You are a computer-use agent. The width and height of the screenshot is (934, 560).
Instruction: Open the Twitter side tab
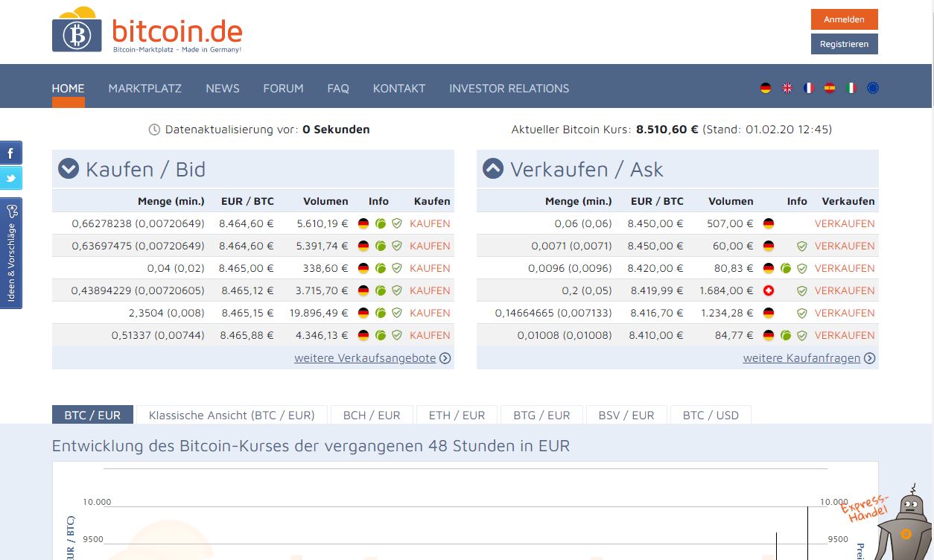pos(11,179)
